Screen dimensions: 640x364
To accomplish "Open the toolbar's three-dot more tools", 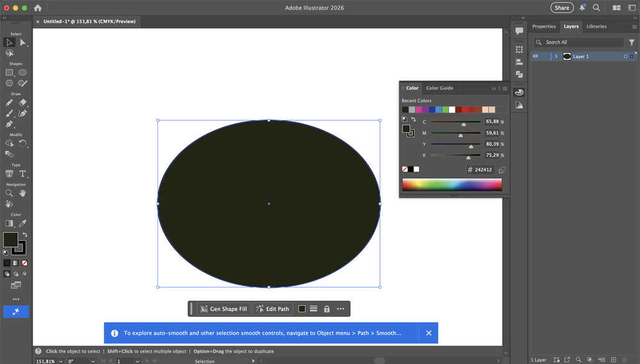I will point(16,299).
